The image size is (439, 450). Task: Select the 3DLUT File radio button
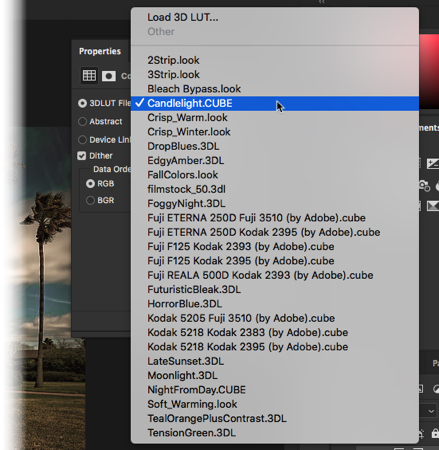[82, 103]
